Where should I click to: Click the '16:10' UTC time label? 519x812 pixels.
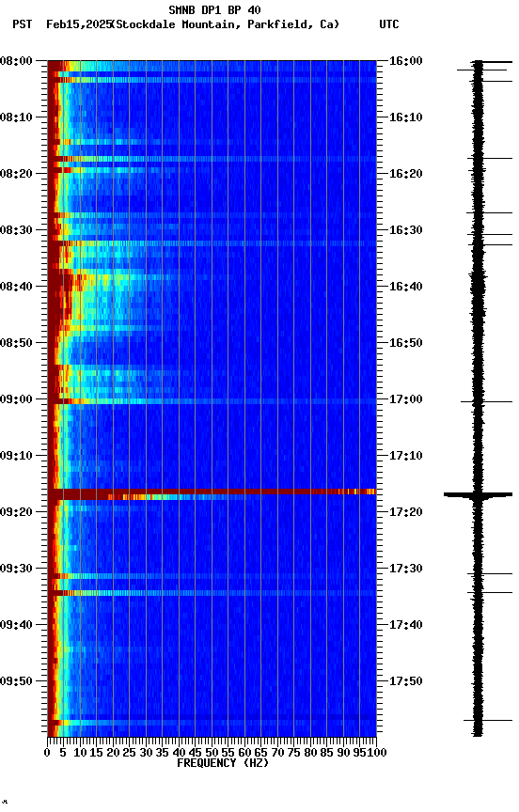point(406,117)
